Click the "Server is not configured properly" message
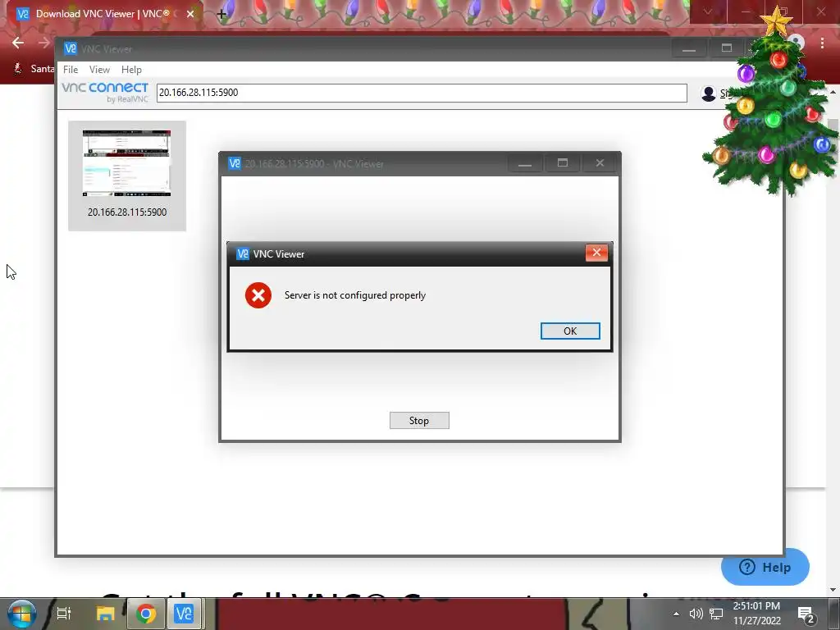 tap(354, 295)
